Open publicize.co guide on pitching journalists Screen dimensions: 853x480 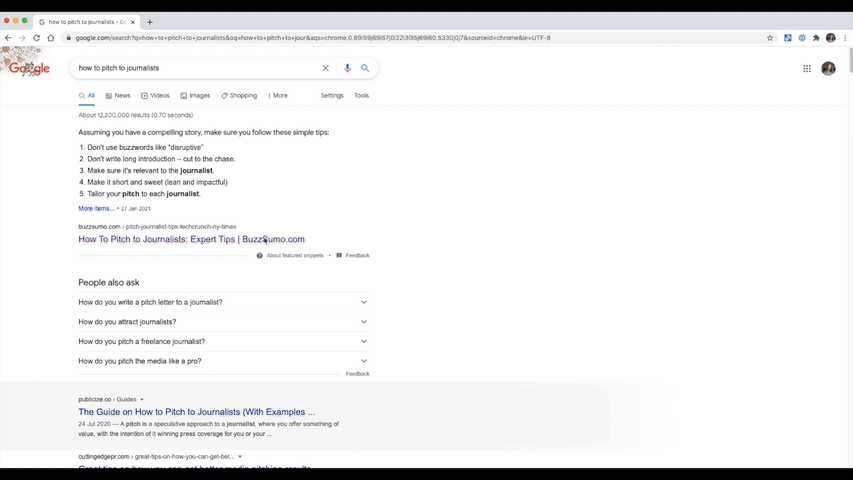pos(196,412)
